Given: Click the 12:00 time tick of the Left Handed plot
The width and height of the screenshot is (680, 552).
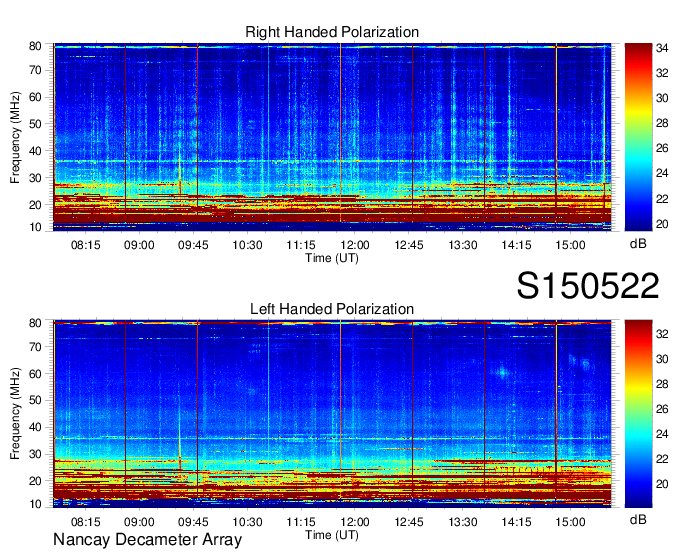Looking at the screenshot, I should tap(355, 522).
